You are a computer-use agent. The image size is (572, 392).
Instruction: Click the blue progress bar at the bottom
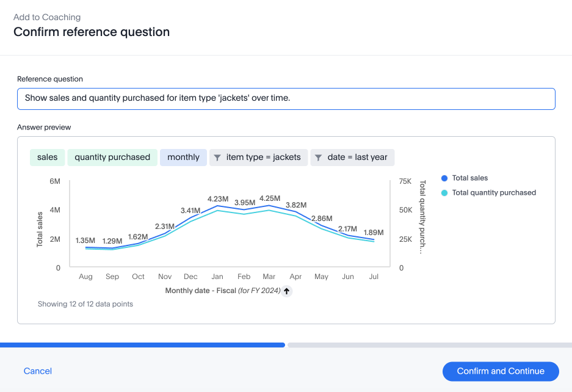click(142, 345)
